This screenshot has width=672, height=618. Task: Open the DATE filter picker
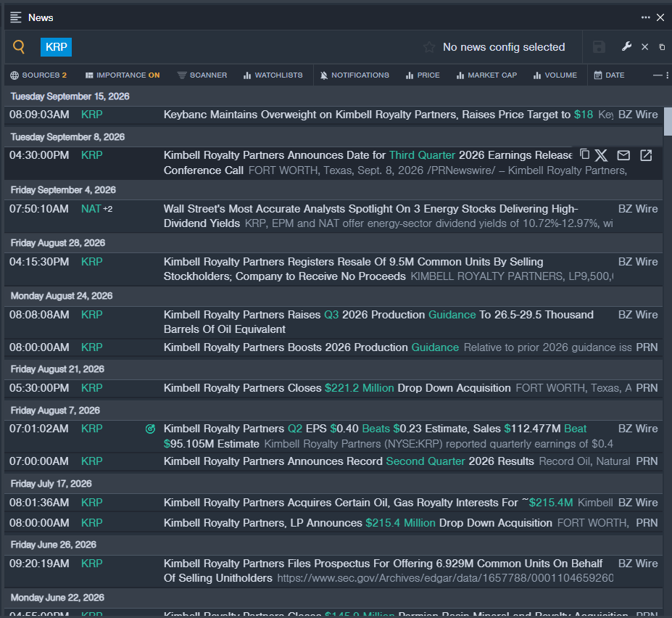click(609, 75)
